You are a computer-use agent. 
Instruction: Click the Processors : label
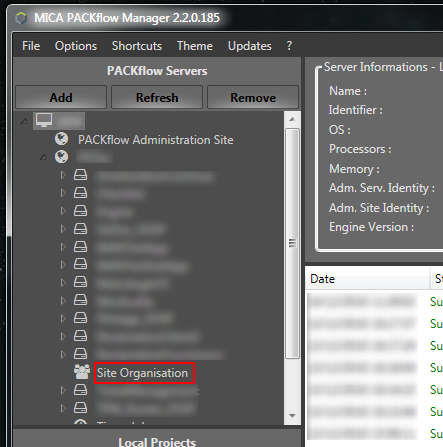pyautogui.click(x=360, y=149)
